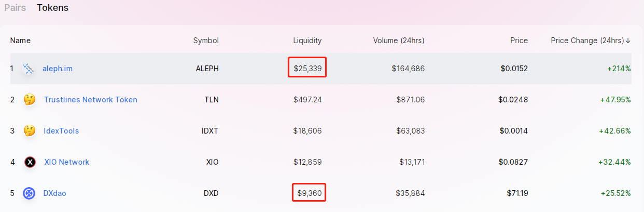The width and height of the screenshot is (644, 212).
Task: Click the Trustlines Network Token thinking-face icon
Action: click(x=30, y=100)
